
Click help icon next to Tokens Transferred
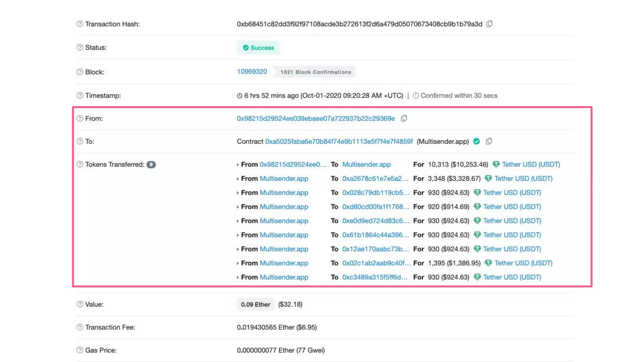tap(80, 164)
